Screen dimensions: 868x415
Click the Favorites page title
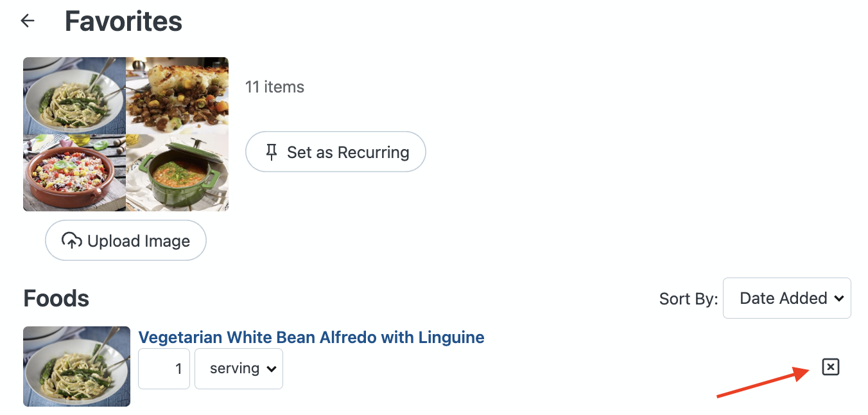coord(123,21)
